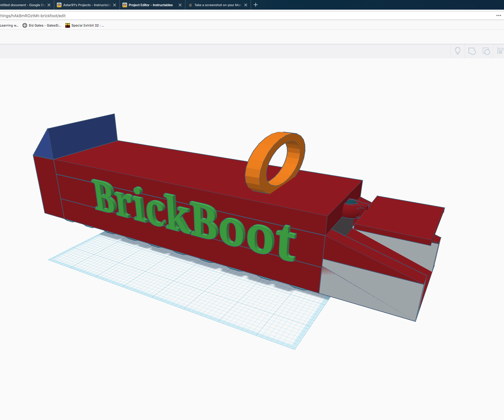Open the Align tool at top right
The width and height of the screenshot is (504, 420).
[x=500, y=51]
